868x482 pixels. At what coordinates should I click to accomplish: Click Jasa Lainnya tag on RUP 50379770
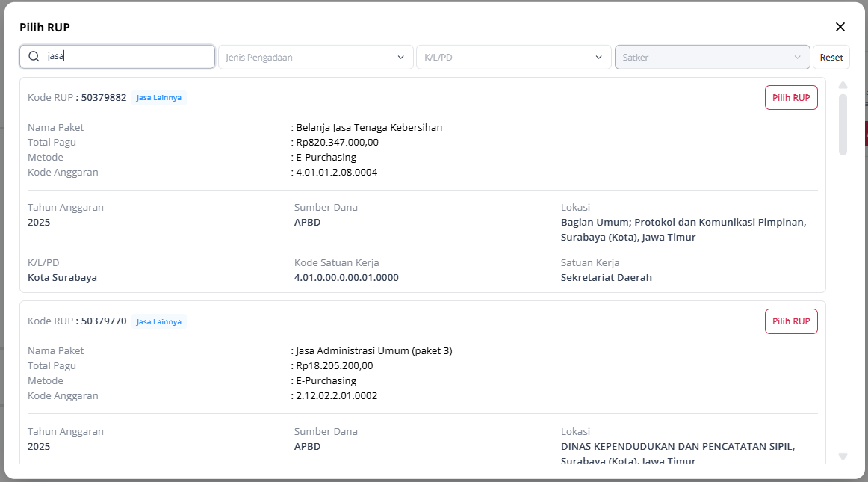[x=158, y=322]
